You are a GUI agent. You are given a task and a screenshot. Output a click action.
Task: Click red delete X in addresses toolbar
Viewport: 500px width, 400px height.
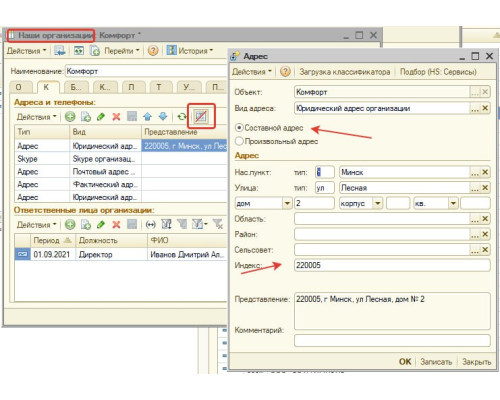[x=116, y=117]
